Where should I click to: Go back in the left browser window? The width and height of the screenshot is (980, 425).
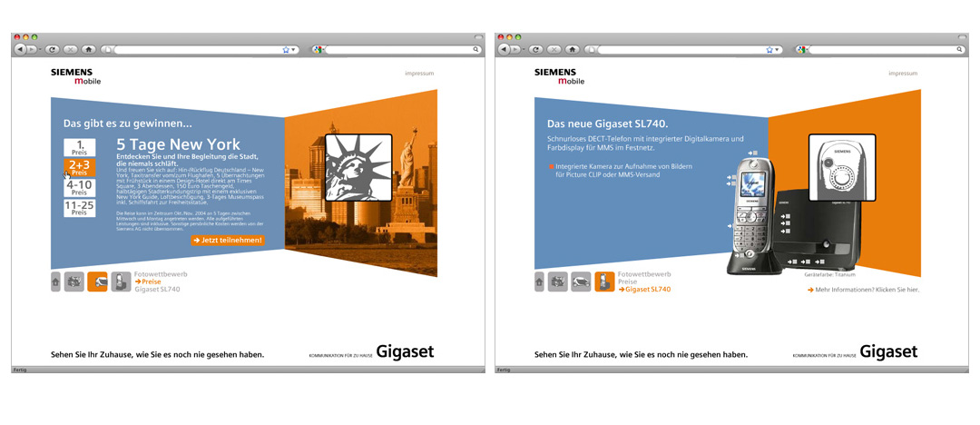click(x=20, y=49)
